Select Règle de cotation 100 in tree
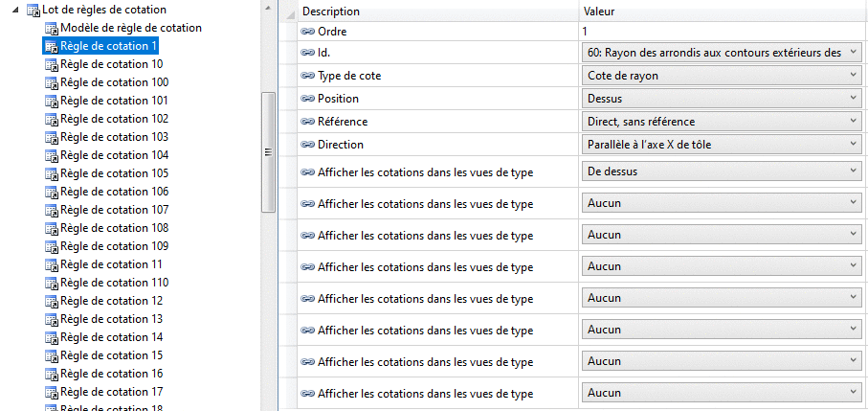Viewport: 868px width, 411px height. pyautogui.click(x=114, y=82)
